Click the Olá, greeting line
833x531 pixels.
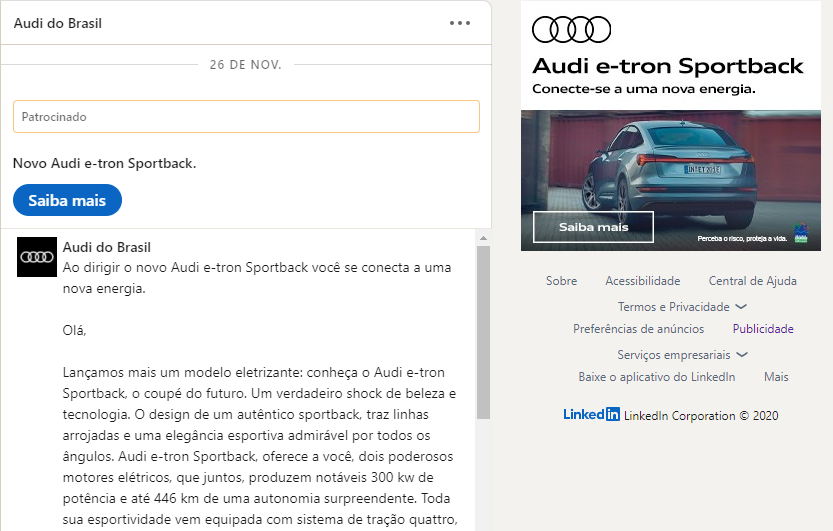(x=74, y=331)
